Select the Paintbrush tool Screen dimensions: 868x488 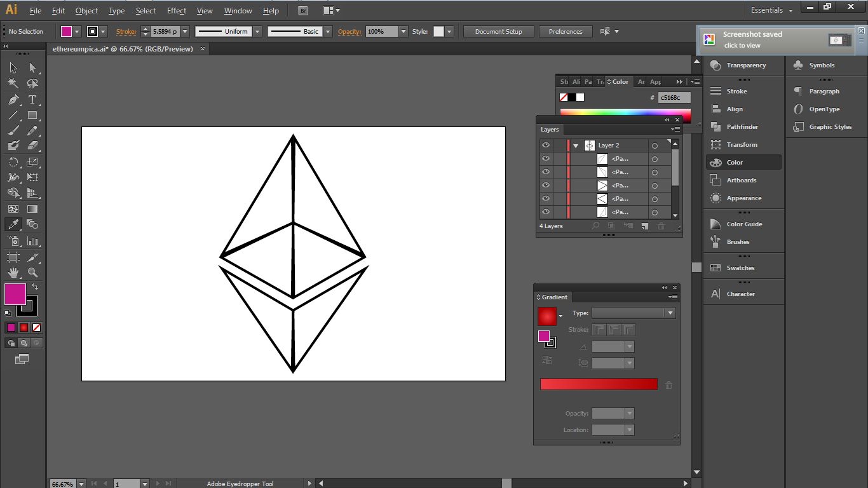(x=13, y=131)
